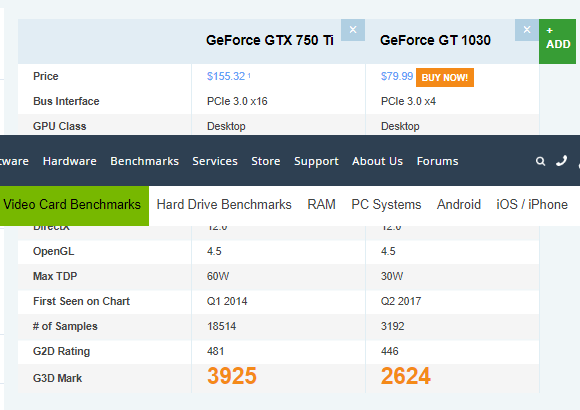The image size is (580, 410).
Task: Switch to the RAM tab
Action: point(321,205)
